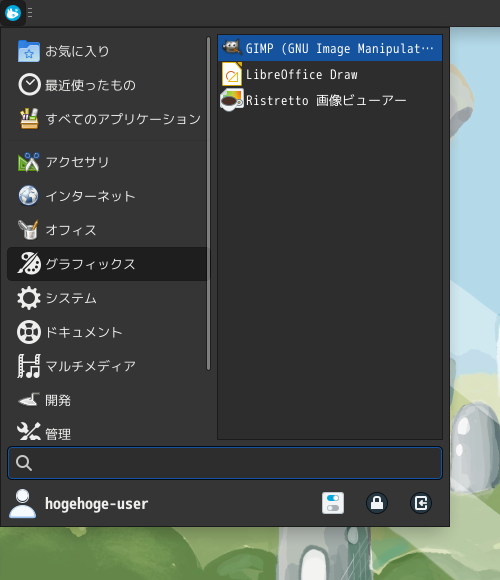Click the Whisker menu mouse icon
This screenshot has width=500, height=580.
13,13
